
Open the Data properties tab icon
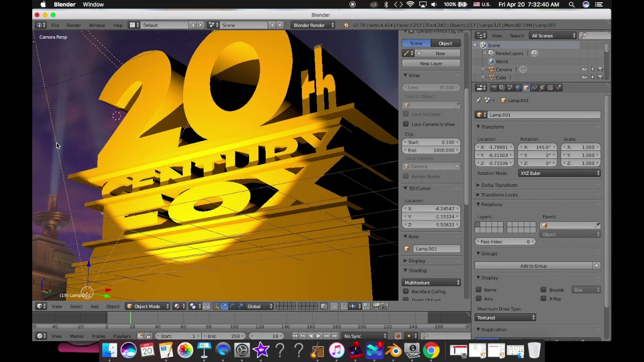(542, 87)
